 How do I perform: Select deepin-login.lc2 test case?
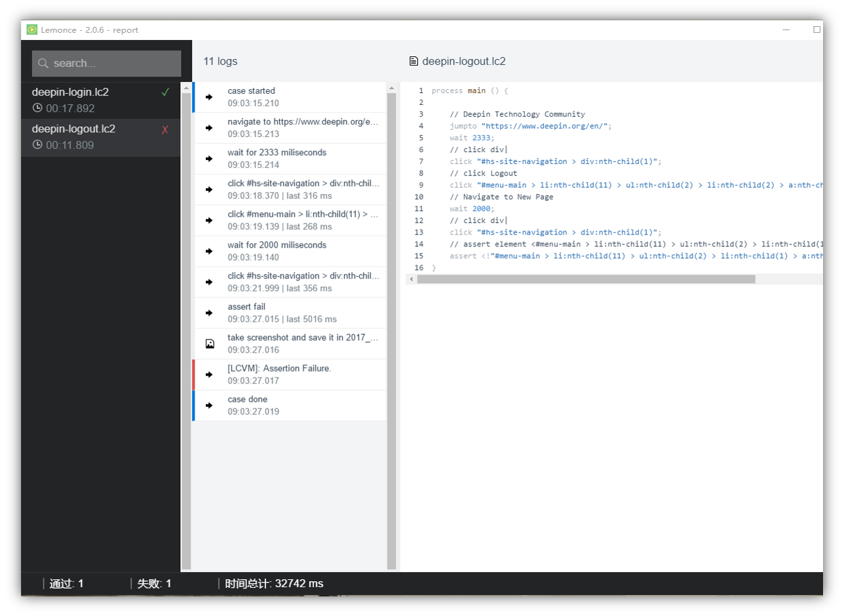101,100
